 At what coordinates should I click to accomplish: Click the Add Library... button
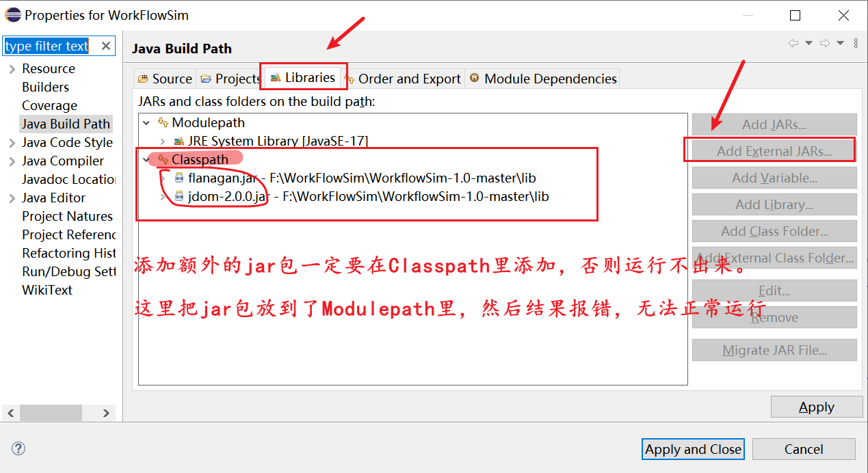(774, 204)
